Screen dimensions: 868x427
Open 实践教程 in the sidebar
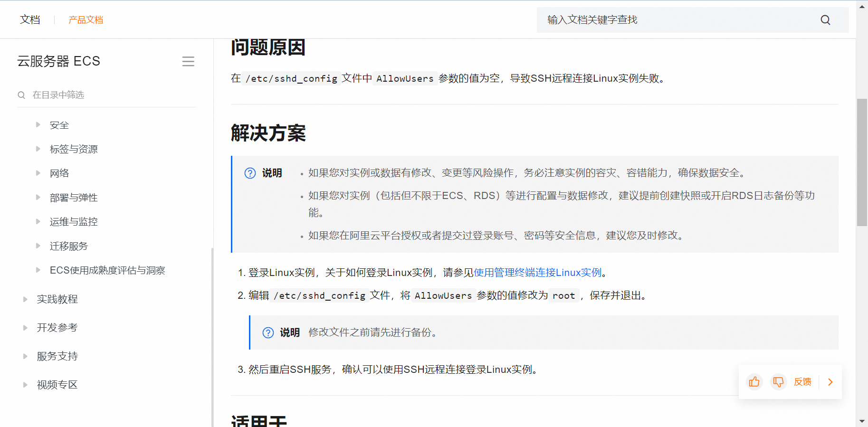(57, 299)
